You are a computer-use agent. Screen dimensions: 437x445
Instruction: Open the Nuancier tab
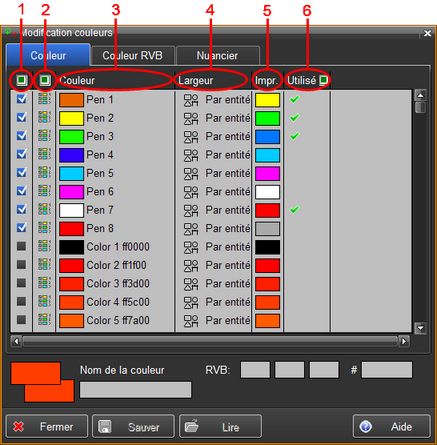(x=217, y=56)
